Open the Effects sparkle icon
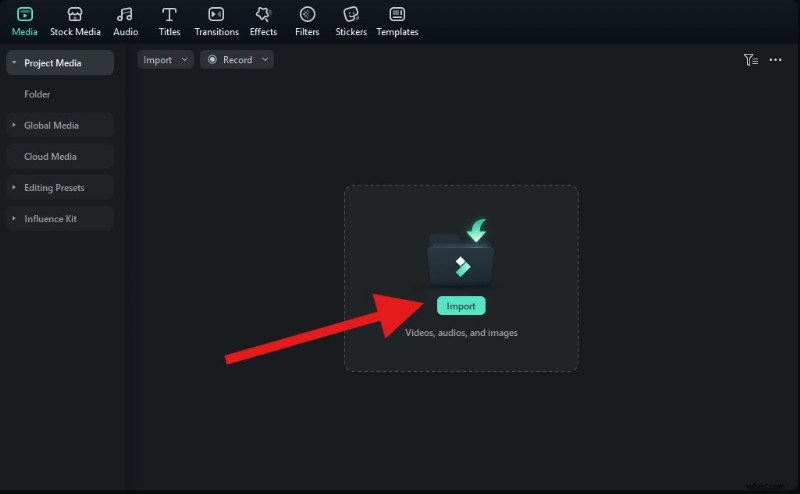 pyautogui.click(x=263, y=14)
